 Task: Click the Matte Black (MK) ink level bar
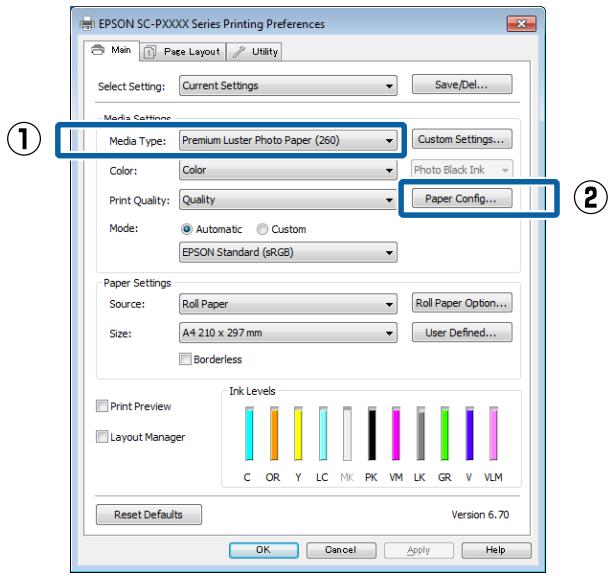point(347,434)
